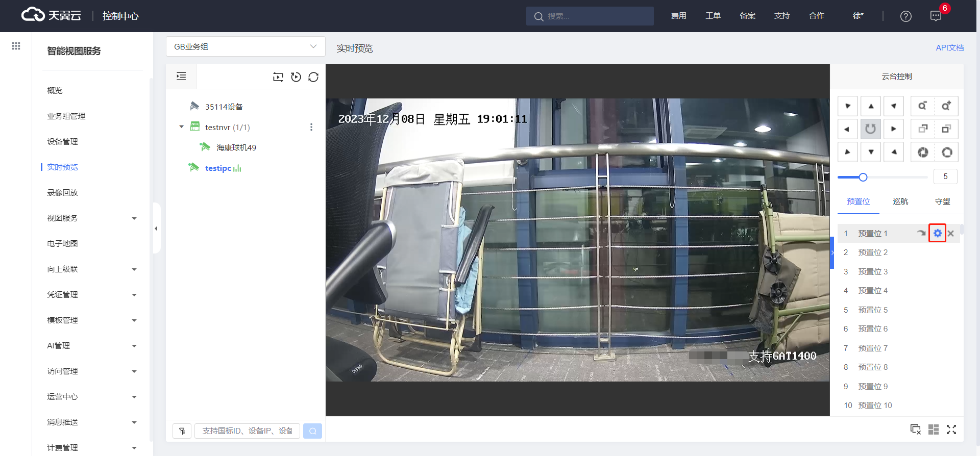The image size is (980, 456).
Task: Open the split-screen layout grid icon
Action: pyautogui.click(x=934, y=429)
